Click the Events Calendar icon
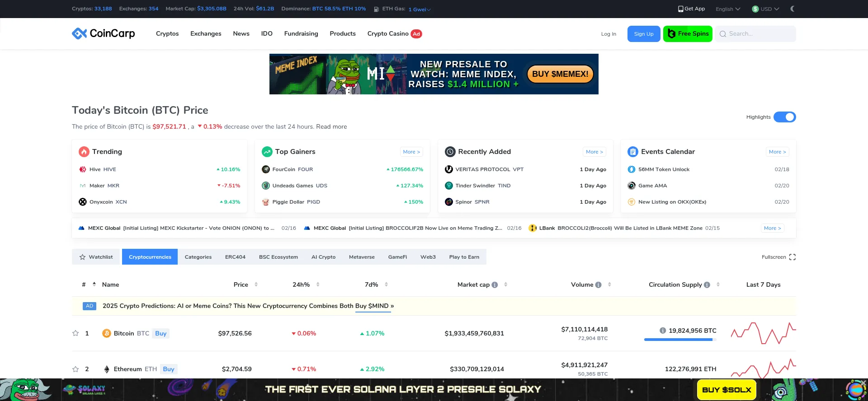This screenshot has width=868, height=401. point(632,152)
